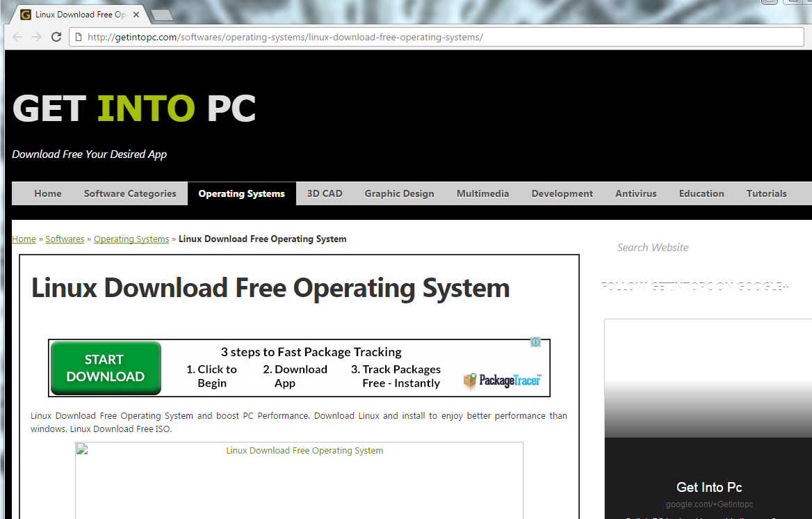The image size is (812, 519).
Task: Click the Linux Download Free Operating System image
Action: click(x=298, y=480)
